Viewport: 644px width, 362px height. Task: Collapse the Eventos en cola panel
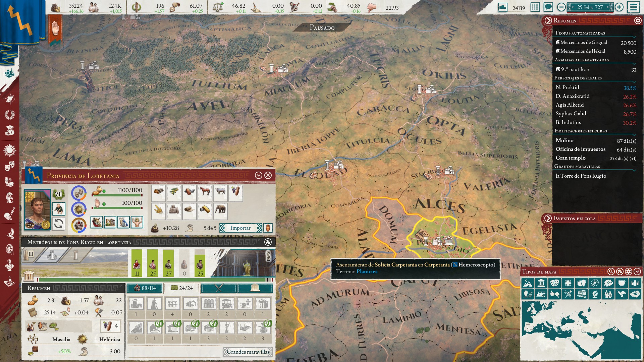tap(548, 219)
